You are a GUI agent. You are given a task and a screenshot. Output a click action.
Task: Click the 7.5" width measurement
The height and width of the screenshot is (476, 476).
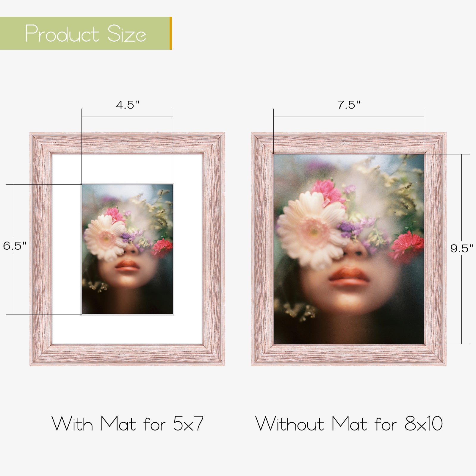coord(349,105)
